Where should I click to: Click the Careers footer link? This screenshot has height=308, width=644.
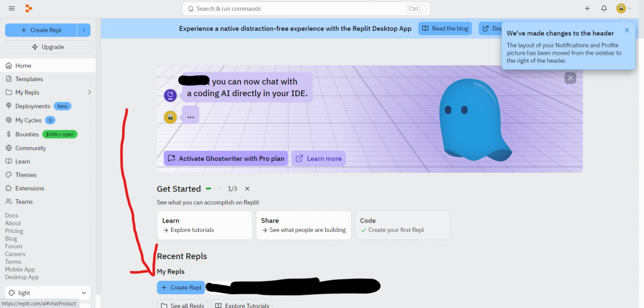(15, 254)
